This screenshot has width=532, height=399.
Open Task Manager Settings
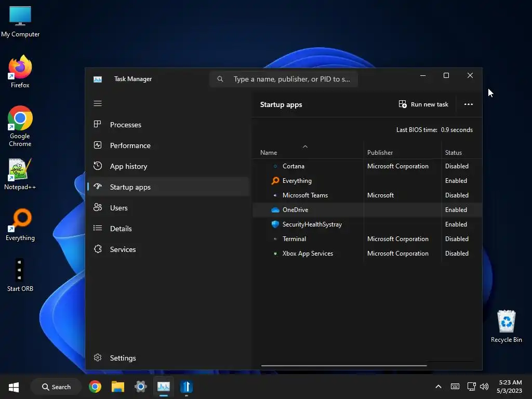click(169, 358)
